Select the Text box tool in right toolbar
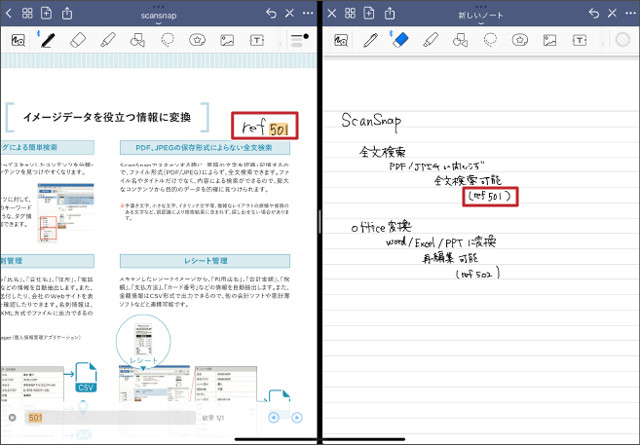The width and height of the screenshot is (640, 445). [x=581, y=40]
